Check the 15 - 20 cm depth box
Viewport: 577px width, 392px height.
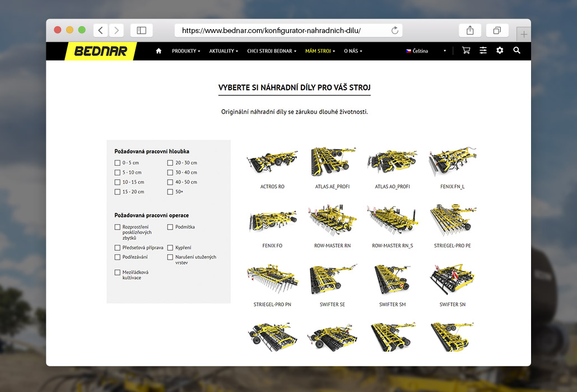pyautogui.click(x=118, y=192)
